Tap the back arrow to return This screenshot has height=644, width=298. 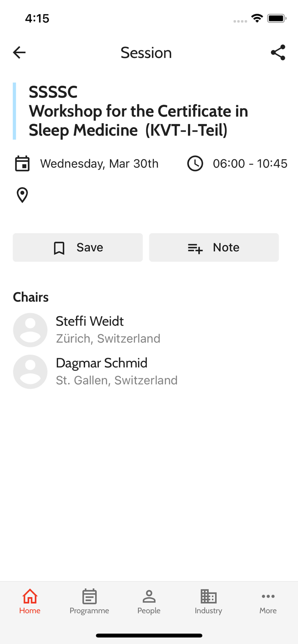(x=19, y=52)
